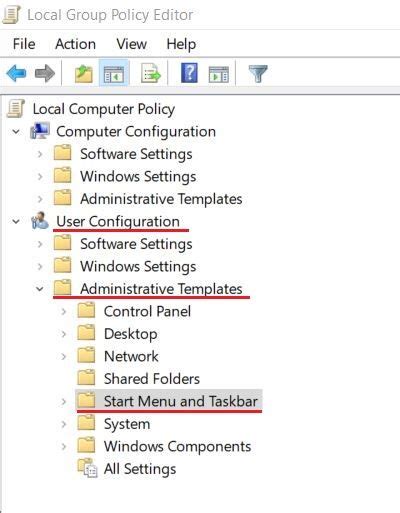Image resolution: width=400 pixels, height=513 pixels.
Task: Open the View menu
Action: click(131, 44)
